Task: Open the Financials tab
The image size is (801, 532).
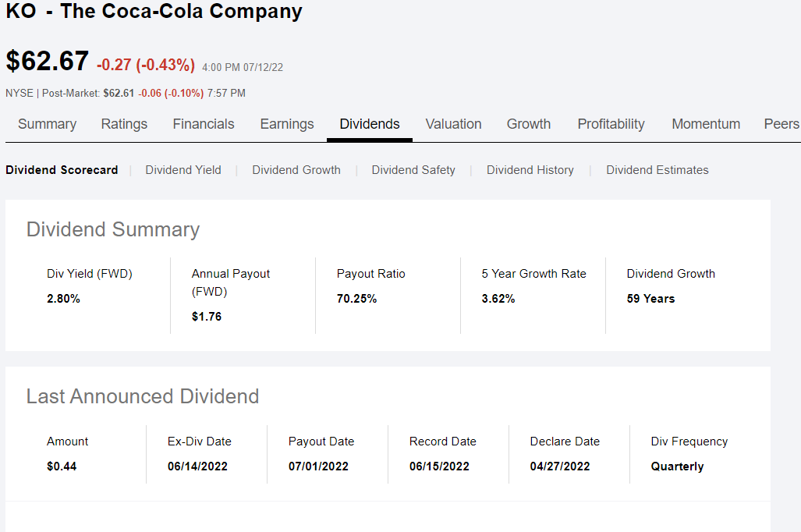Action: [x=204, y=124]
